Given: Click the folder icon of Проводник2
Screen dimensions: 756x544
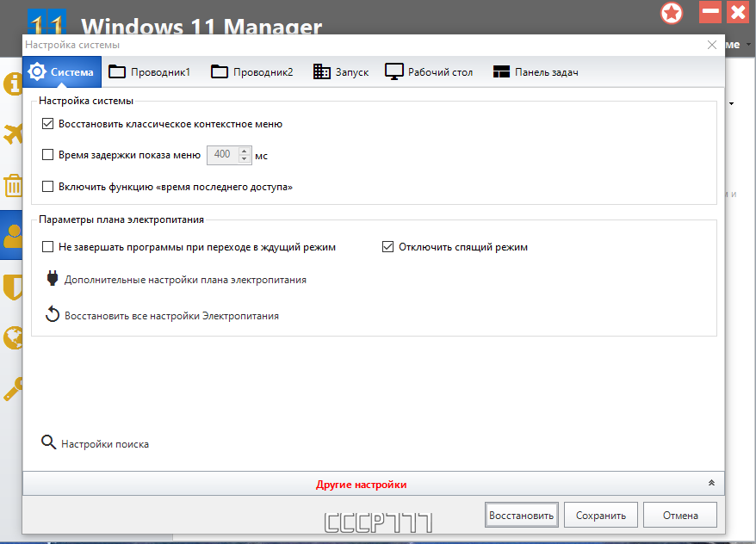Looking at the screenshot, I should click(220, 71).
